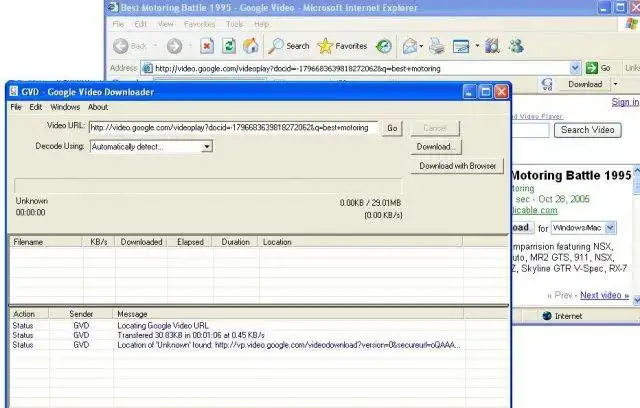Click the Action column header in log
Screen dimensions: 640x408
pos(29,314)
